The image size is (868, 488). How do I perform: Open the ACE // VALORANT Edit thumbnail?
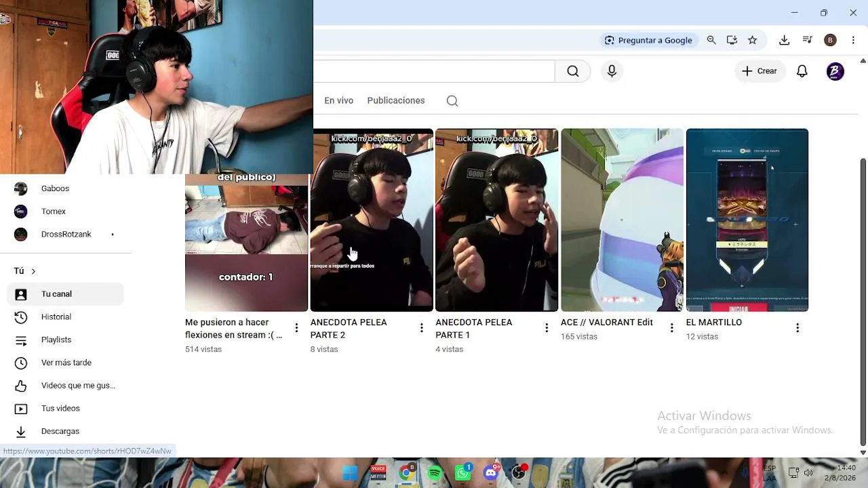click(622, 220)
